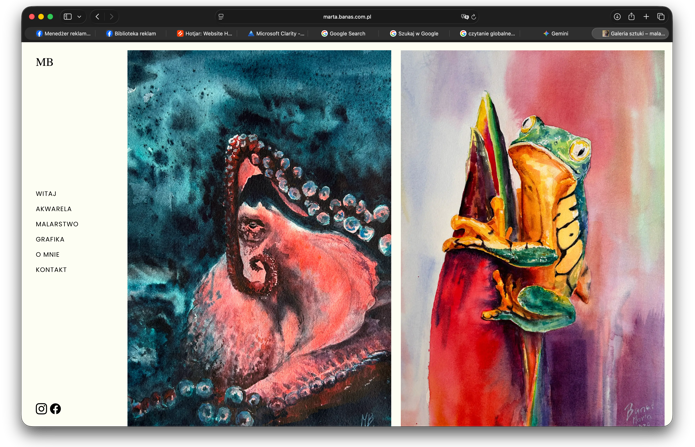695x447 pixels.
Task: Expand the sidebar dropdown chevron
Action: 80,17
